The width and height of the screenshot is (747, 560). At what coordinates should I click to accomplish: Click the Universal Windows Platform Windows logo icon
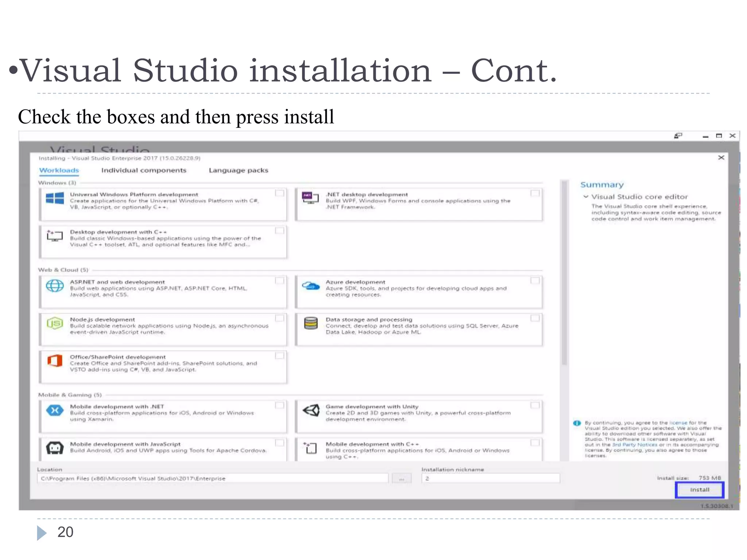click(x=55, y=198)
